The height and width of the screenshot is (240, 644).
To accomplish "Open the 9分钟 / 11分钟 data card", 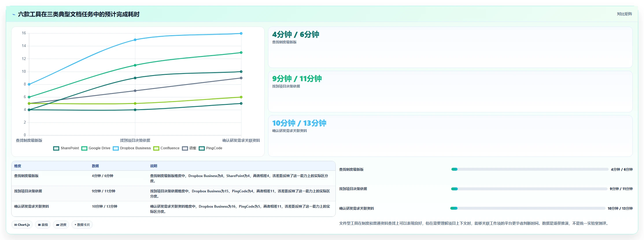I will 450,92.
